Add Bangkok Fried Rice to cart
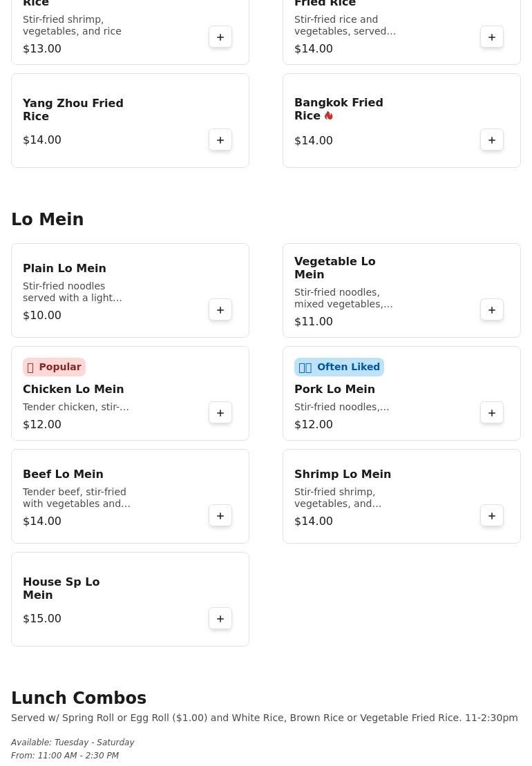 pyautogui.click(x=492, y=140)
